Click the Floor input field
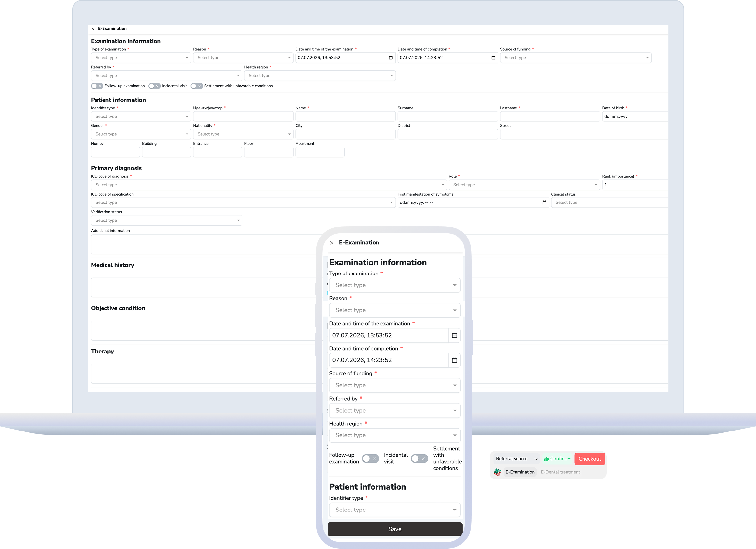 pos(269,152)
